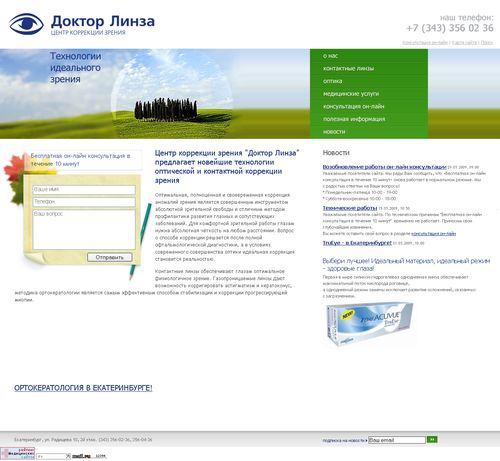Open the 'о нас' menu item

tap(330, 56)
